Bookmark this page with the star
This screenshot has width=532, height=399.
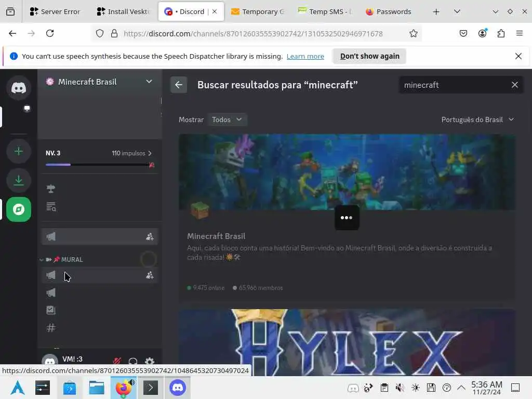413,33
